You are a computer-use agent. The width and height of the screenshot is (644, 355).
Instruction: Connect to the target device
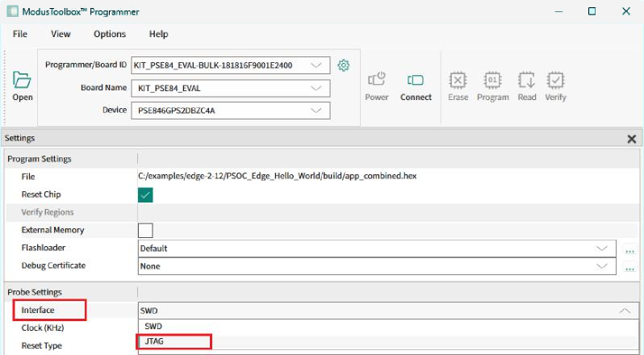tap(416, 87)
